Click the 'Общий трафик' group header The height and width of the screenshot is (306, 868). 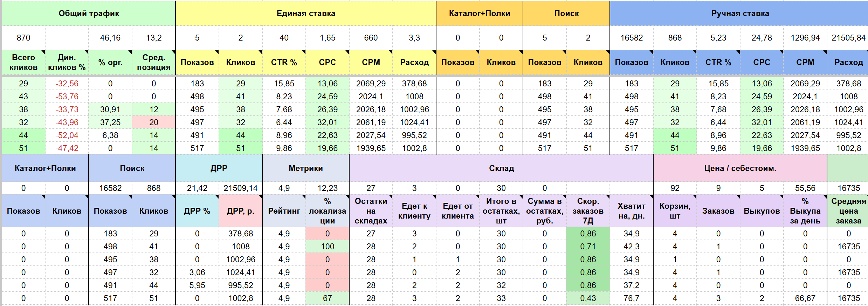(89, 13)
